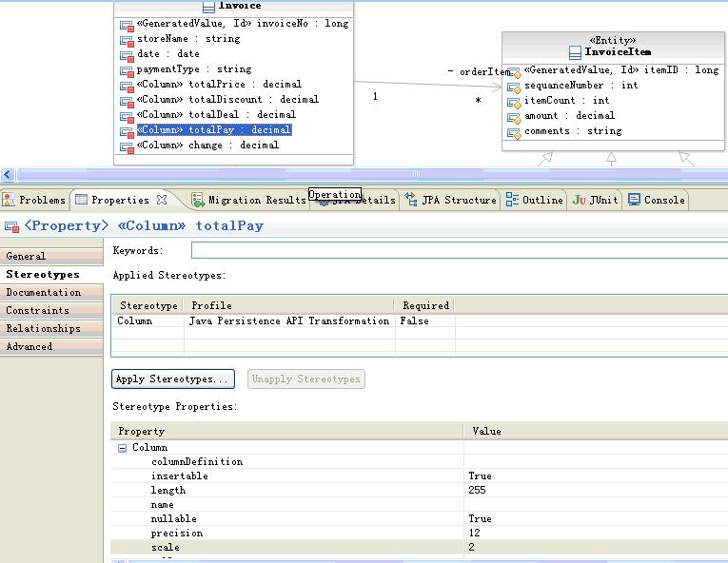Click the invoiceNo attribute icon in Invoice class
Viewport: 728px width, 563px height.
tap(127, 25)
